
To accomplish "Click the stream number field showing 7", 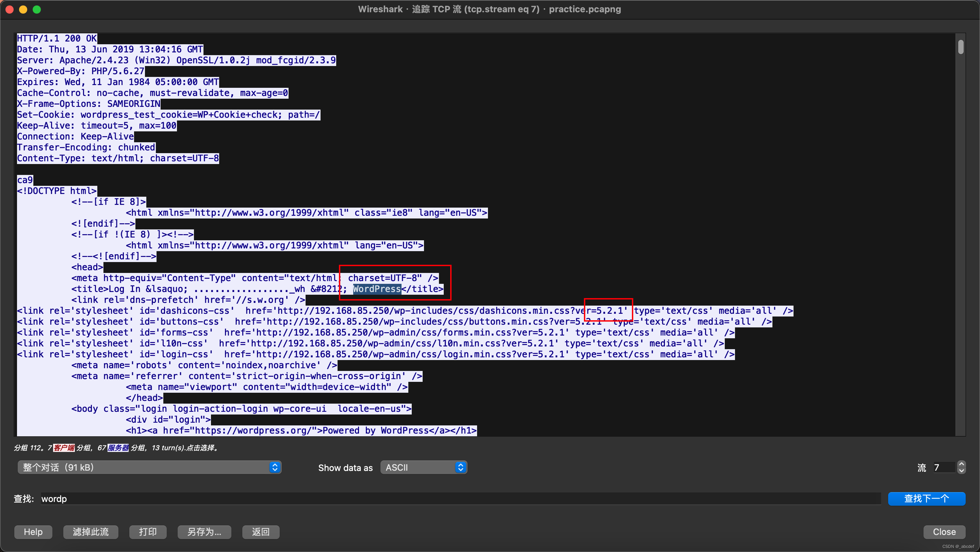I will [x=944, y=467].
